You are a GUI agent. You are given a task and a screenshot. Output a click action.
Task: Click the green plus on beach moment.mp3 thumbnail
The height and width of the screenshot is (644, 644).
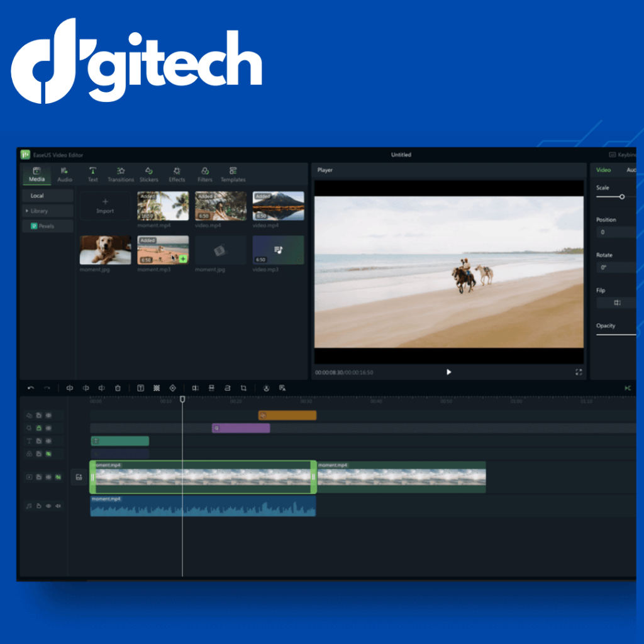(x=183, y=258)
